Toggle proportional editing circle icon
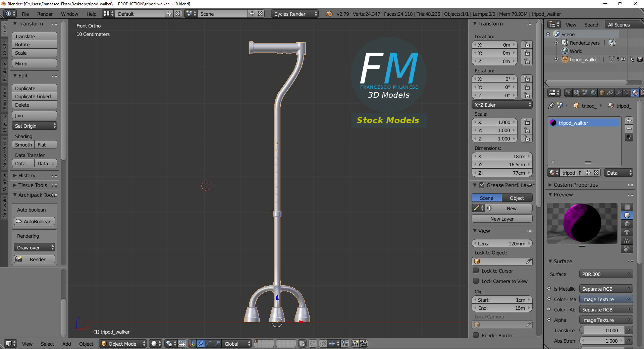The height and width of the screenshot is (349, 644). pos(313,344)
